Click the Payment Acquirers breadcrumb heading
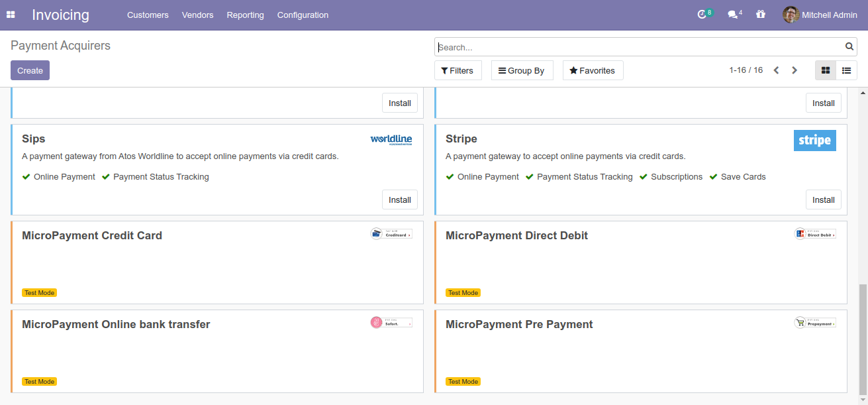The image size is (868, 405). click(x=60, y=46)
